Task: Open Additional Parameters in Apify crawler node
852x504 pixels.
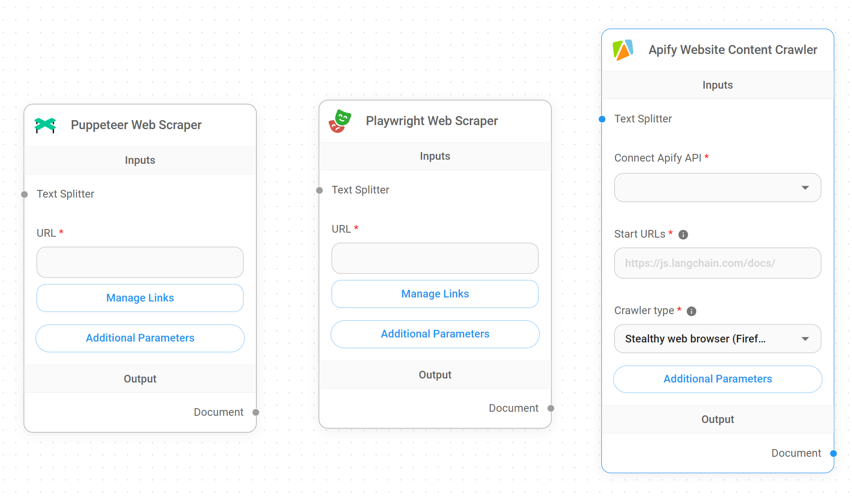Action: [x=717, y=379]
